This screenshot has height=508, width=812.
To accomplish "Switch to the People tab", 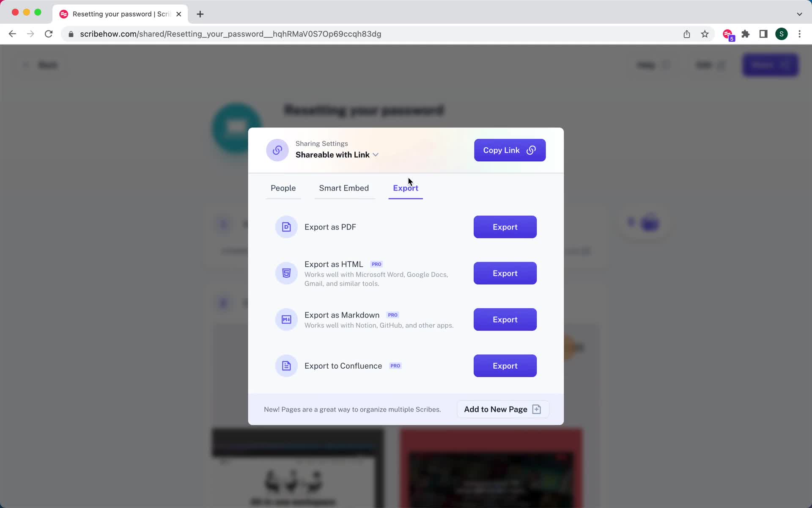I will pyautogui.click(x=283, y=188).
